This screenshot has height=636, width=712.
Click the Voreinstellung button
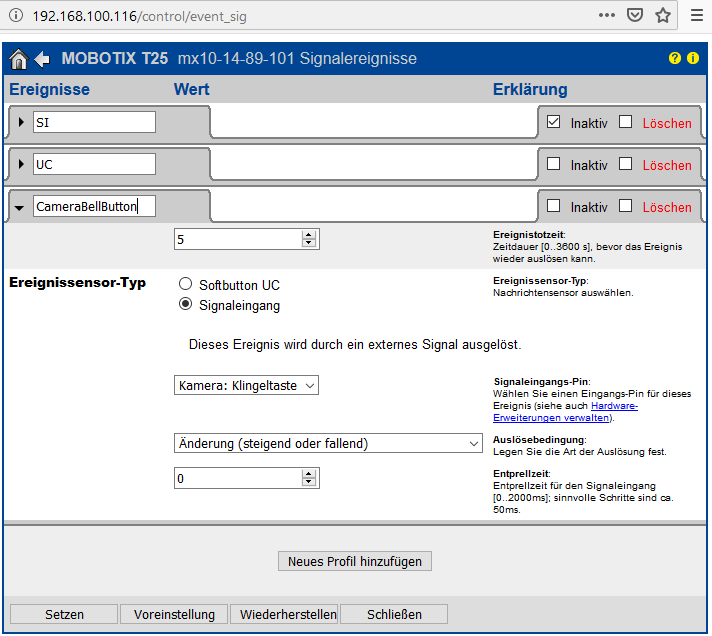pos(174,614)
